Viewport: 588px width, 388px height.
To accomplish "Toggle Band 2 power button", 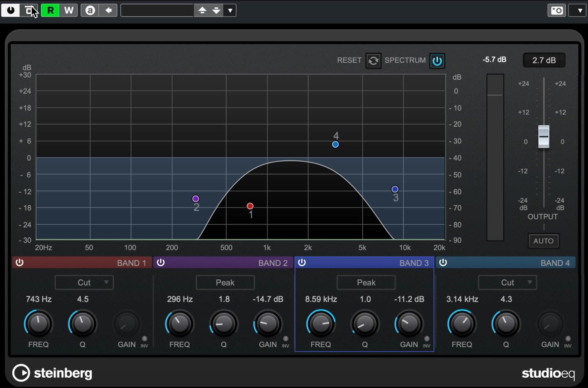I will pos(161,263).
